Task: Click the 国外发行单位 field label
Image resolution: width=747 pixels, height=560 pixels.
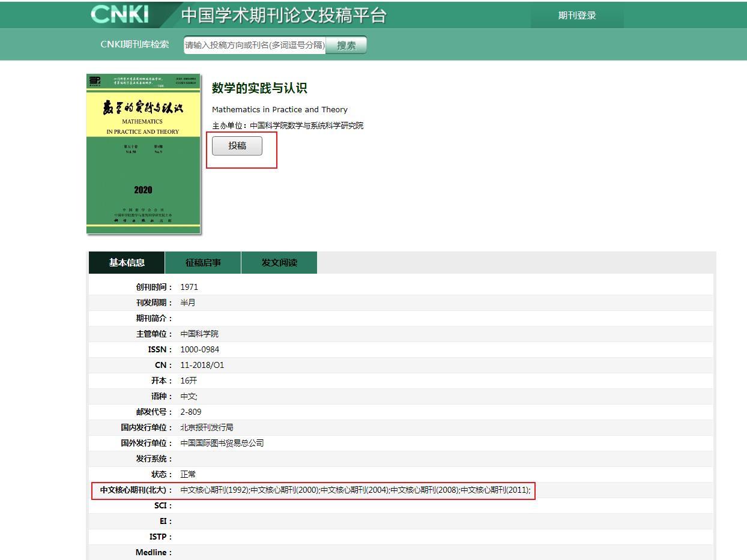Action: [147, 443]
